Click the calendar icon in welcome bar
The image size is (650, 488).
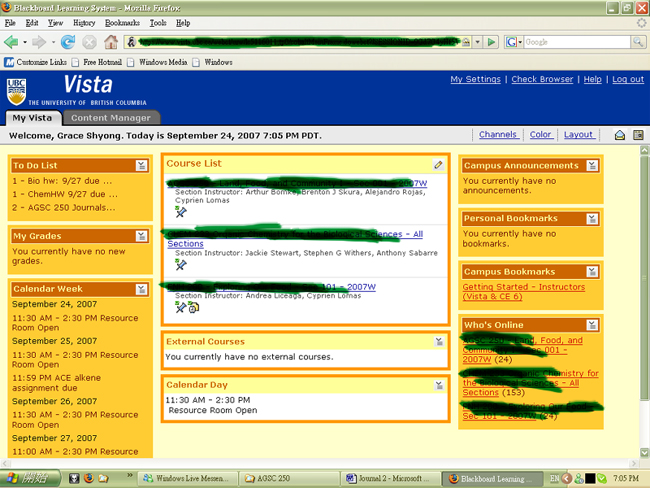(638, 135)
